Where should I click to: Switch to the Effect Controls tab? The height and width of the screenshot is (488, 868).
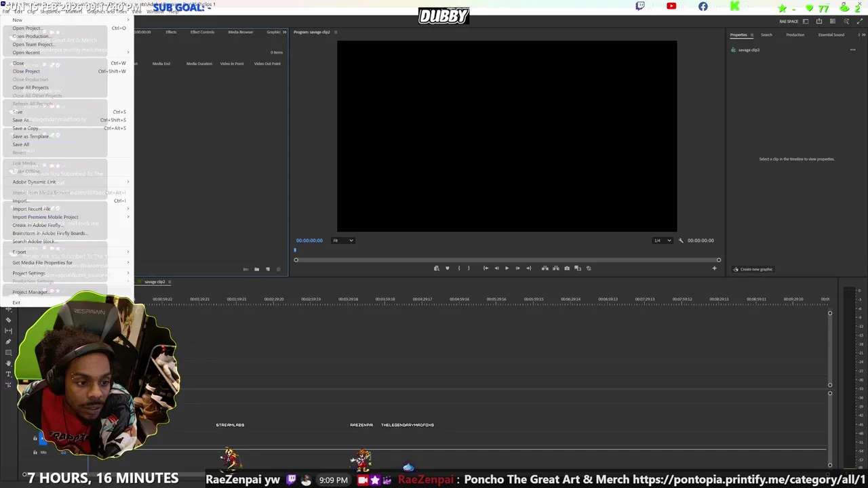202,32
